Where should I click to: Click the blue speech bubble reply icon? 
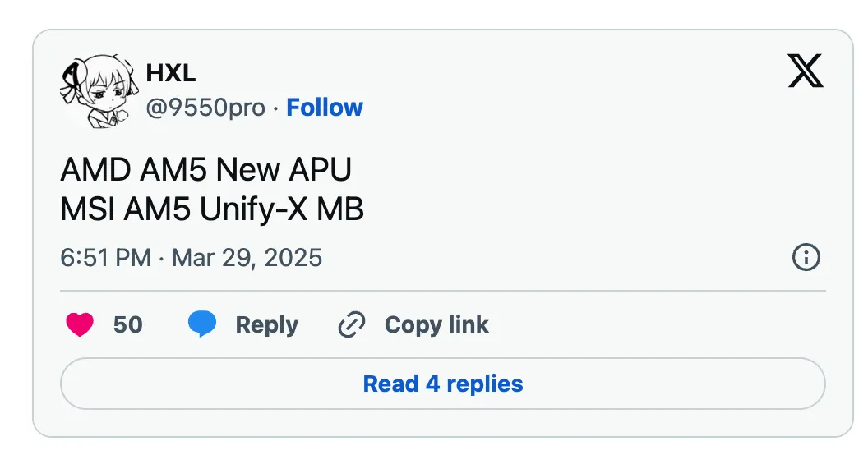[x=202, y=325]
